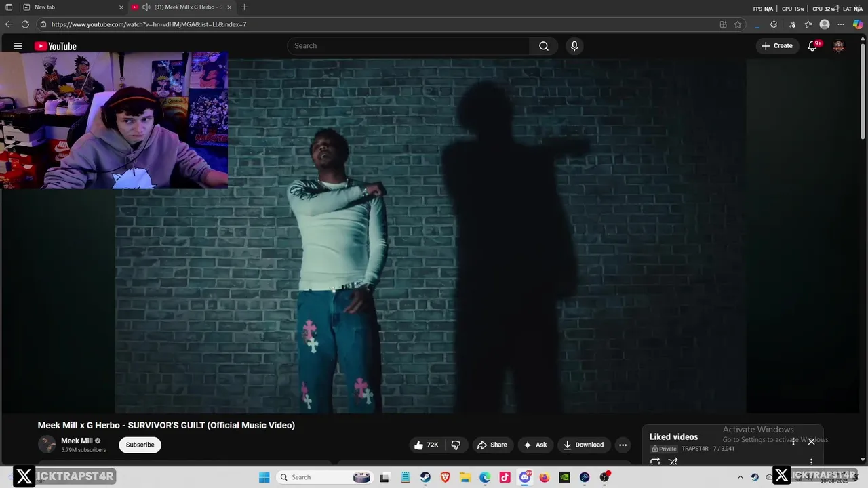Dislike the video
The height and width of the screenshot is (488, 868).
click(456, 445)
